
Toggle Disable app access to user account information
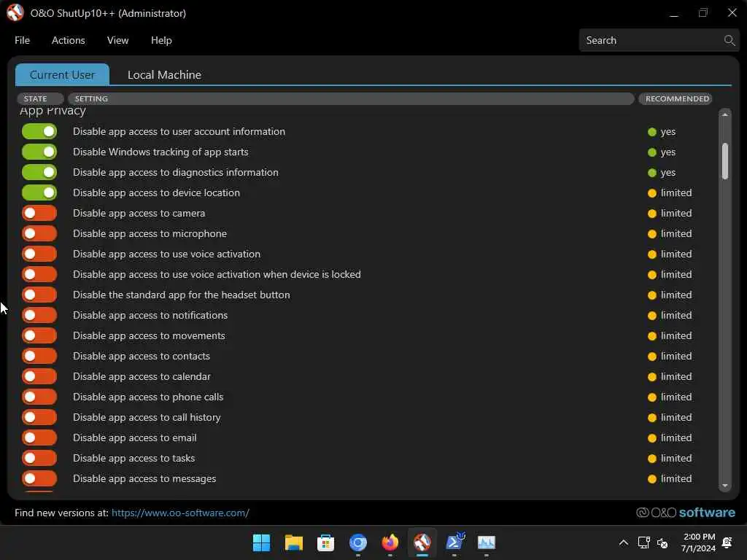(39, 131)
